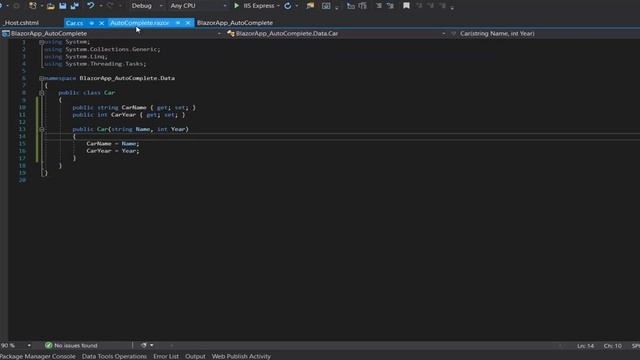Open the Package Manager Console tab
Image resolution: width=640 pixels, height=360 pixels.
click(38, 356)
